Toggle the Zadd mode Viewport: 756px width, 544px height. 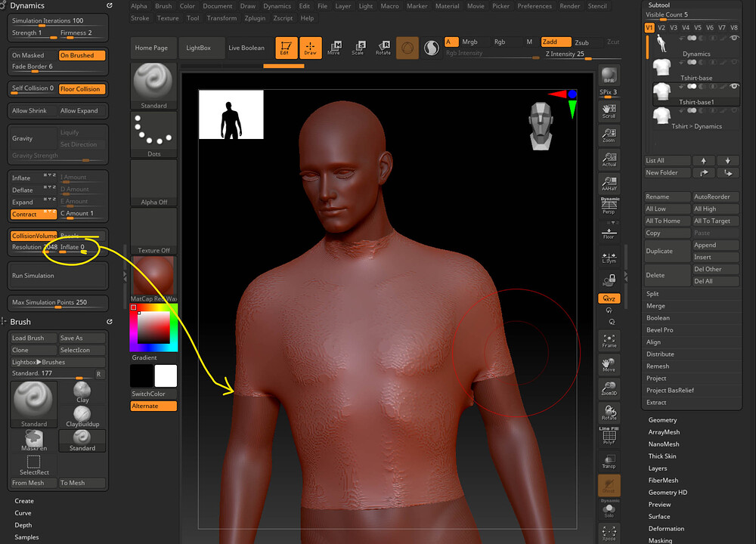[x=556, y=42]
